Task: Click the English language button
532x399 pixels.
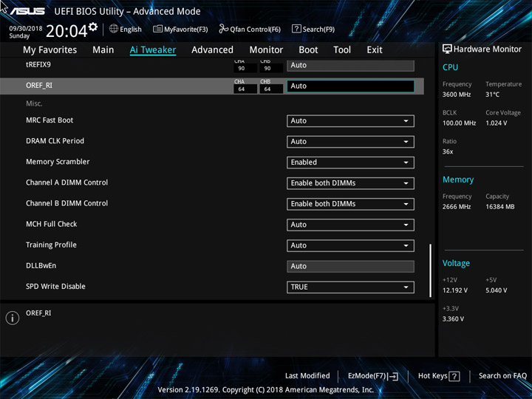Action: coord(125,29)
